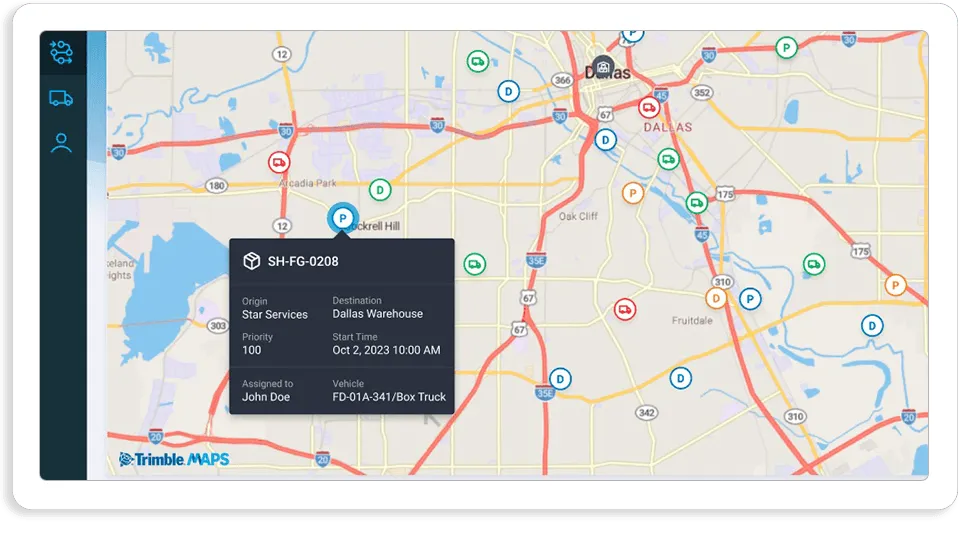Select the warehouse depot marker on Dallas label
Screen dimensions: 960x540
click(x=603, y=67)
